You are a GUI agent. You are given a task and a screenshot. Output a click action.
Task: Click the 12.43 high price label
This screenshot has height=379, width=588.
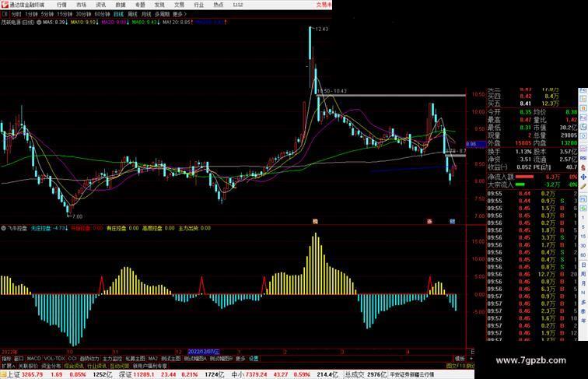322,29
